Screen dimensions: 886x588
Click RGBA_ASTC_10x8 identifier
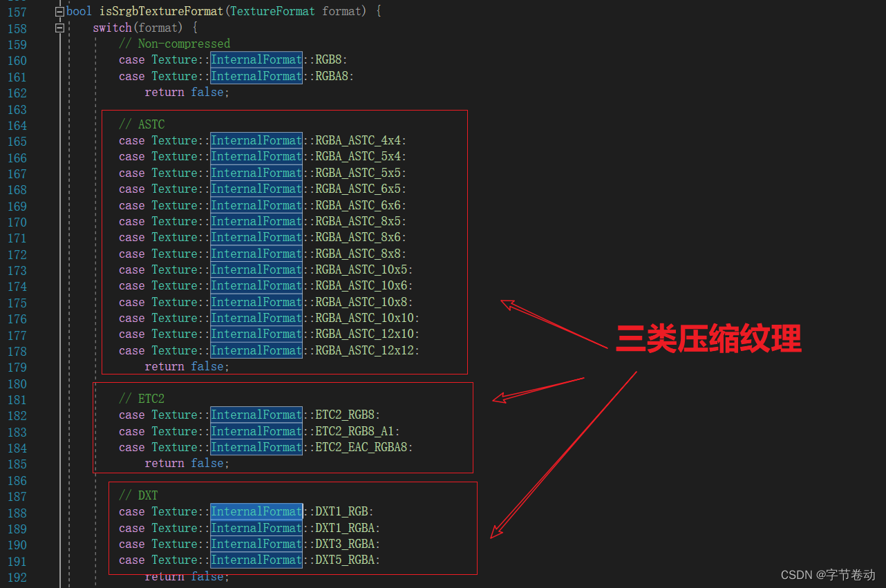coord(361,302)
